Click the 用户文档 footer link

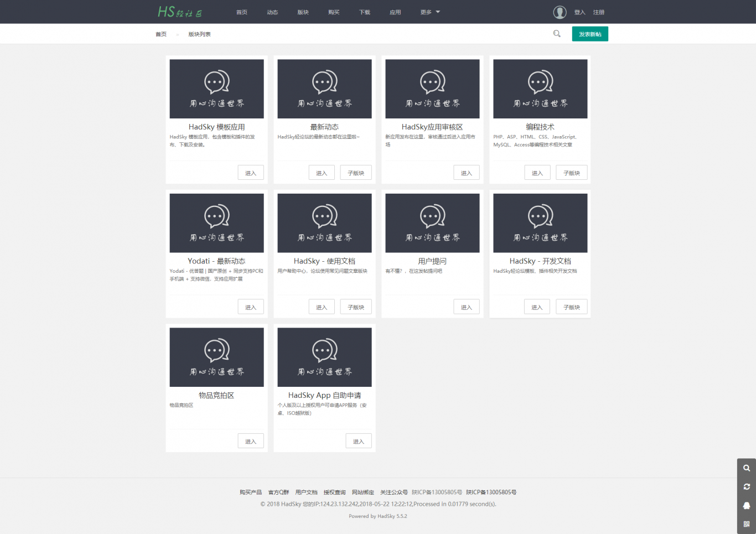tap(306, 492)
